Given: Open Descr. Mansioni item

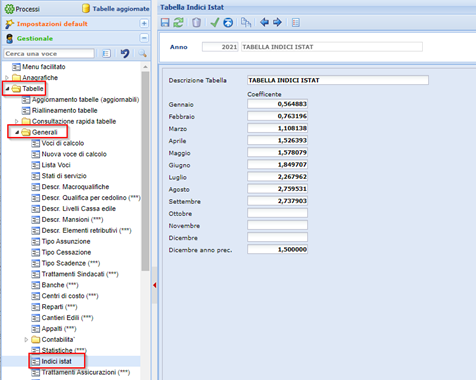Looking at the screenshot, I should coord(67,220).
